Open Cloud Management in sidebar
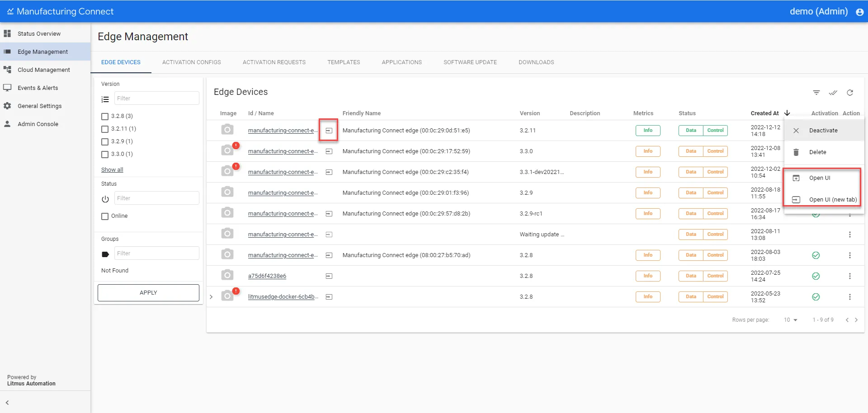The width and height of the screenshot is (868, 413). click(45, 70)
